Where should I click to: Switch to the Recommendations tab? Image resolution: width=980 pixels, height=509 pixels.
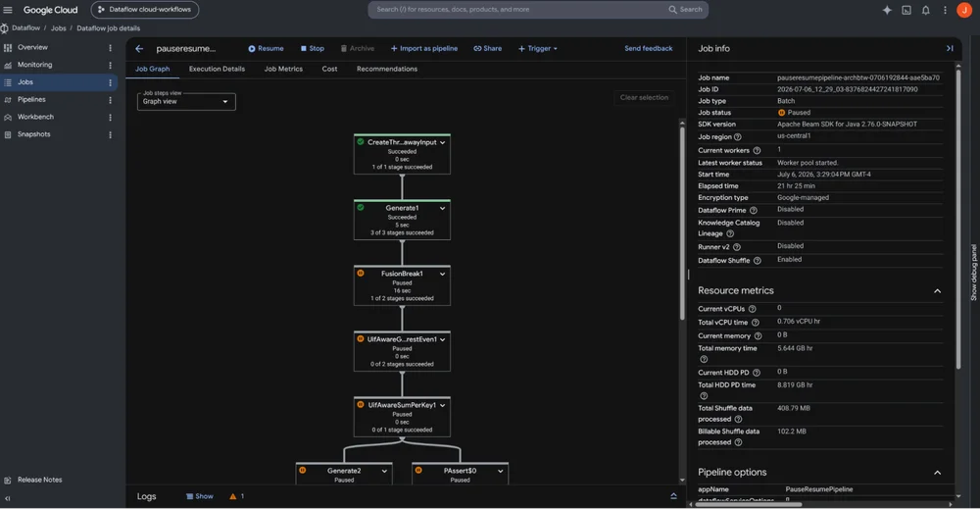pos(387,69)
